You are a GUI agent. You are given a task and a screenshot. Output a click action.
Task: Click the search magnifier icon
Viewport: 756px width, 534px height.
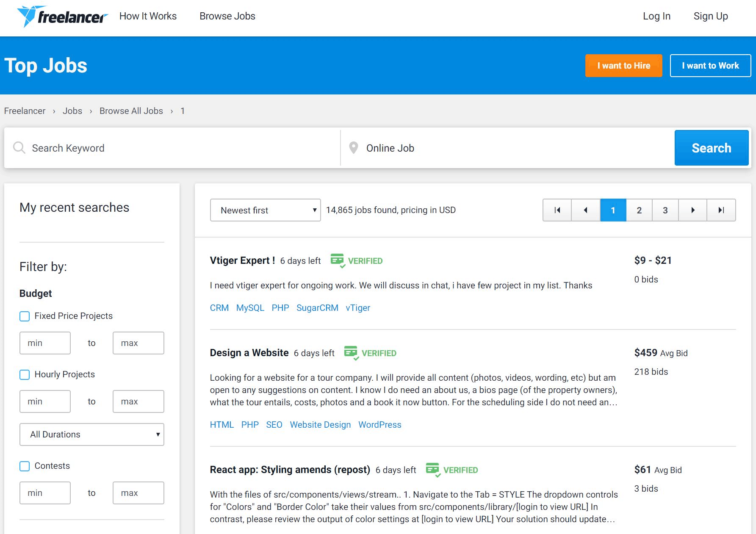(x=19, y=148)
